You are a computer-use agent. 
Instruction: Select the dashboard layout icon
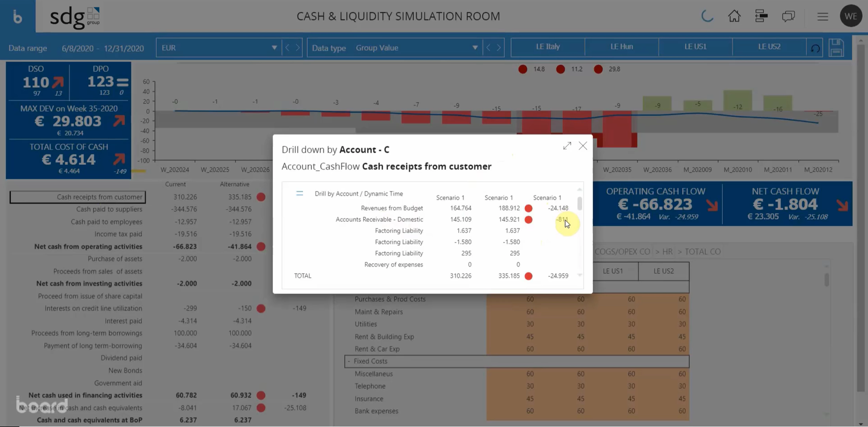click(x=761, y=16)
